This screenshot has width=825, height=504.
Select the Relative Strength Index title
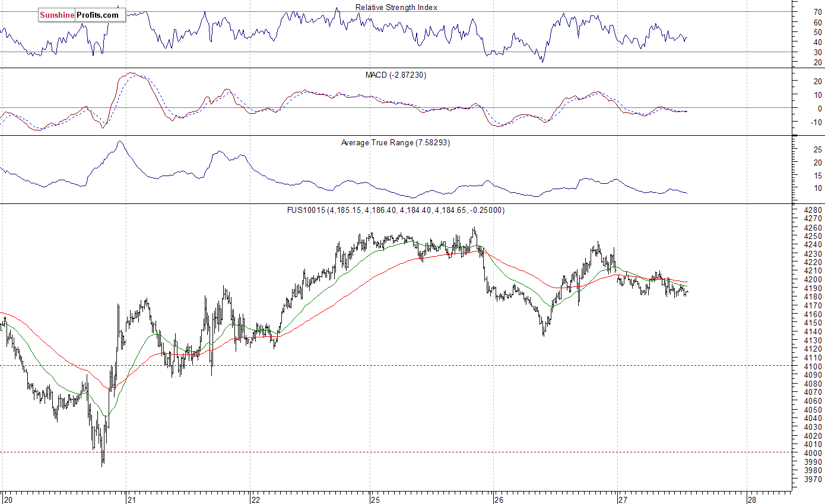[x=396, y=7]
